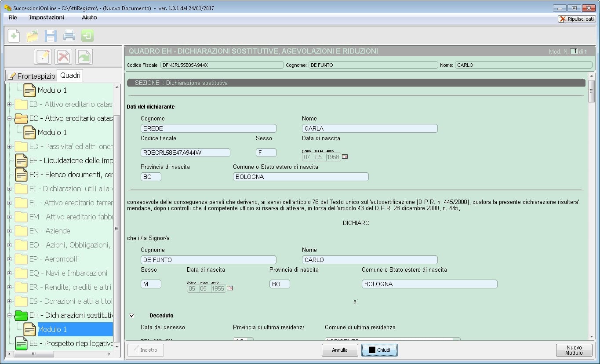600x364 pixels.
Task: Click the EB folder icon
Action: point(21,104)
